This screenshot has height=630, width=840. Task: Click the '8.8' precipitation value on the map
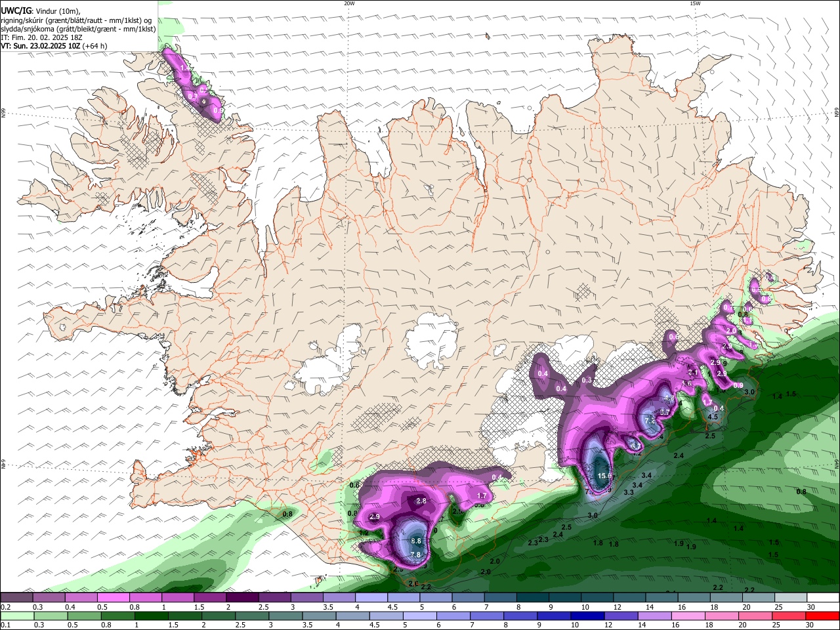click(416, 541)
